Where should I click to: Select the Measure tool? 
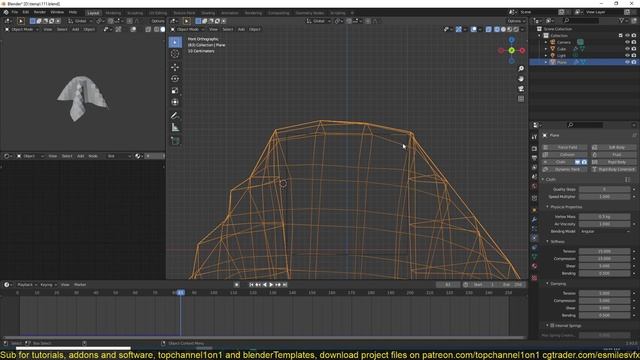tap(175, 128)
